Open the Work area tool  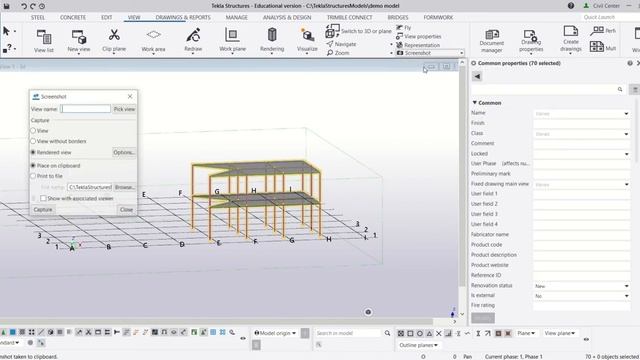coord(153,41)
